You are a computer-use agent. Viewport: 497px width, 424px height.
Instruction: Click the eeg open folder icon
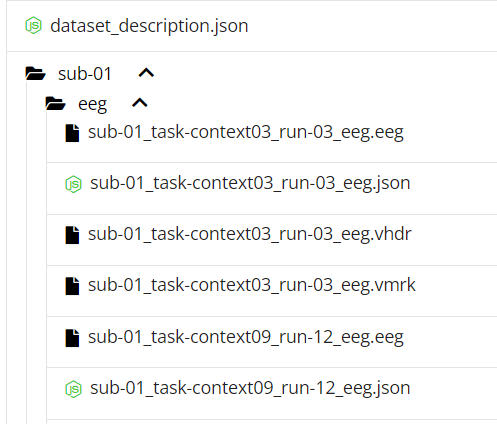55,103
